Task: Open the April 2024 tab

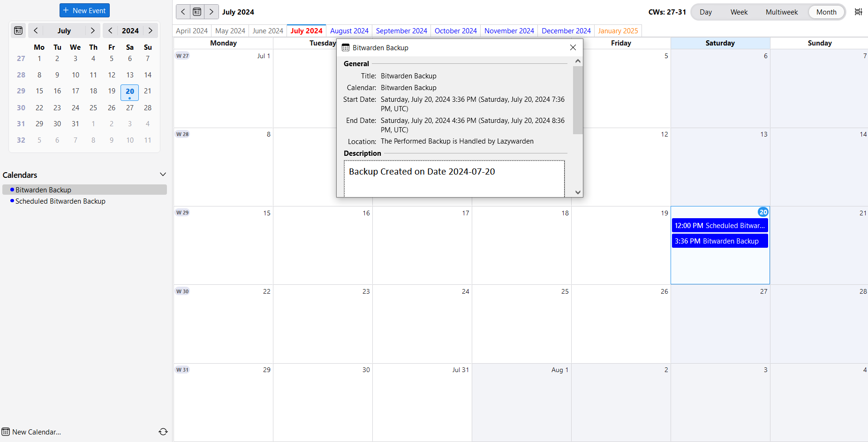Action: tap(192, 30)
